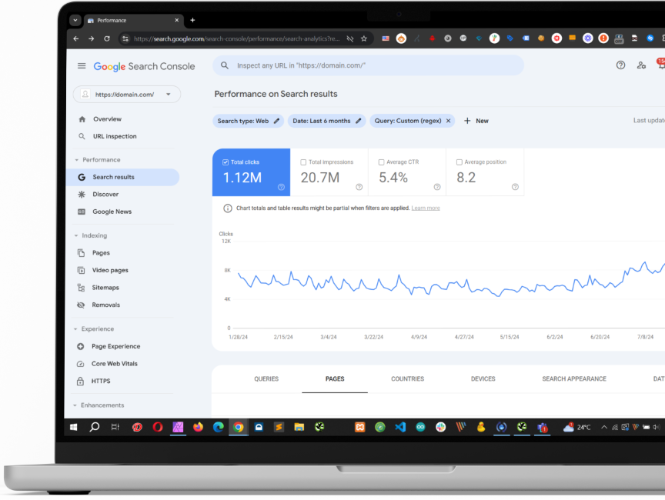Toggle the Total clicks checkbox

coord(226,162)
